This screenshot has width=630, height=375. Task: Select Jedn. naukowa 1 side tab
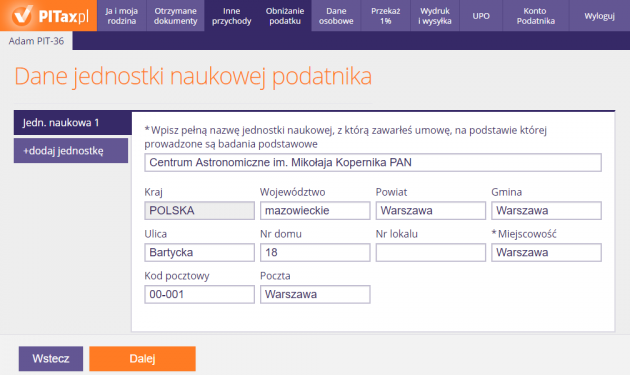[x=73, y=123]
